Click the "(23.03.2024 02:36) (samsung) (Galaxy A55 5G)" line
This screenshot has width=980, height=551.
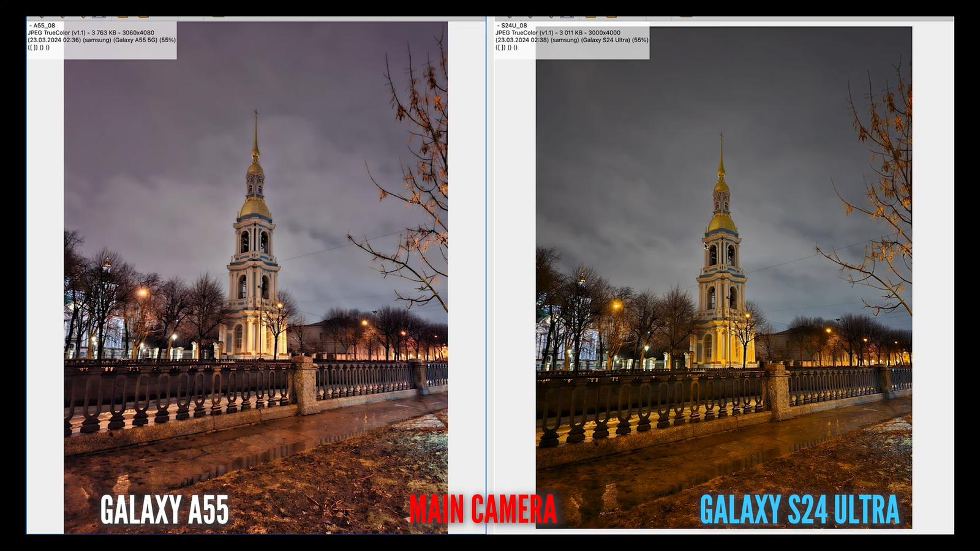click(102, 40)
